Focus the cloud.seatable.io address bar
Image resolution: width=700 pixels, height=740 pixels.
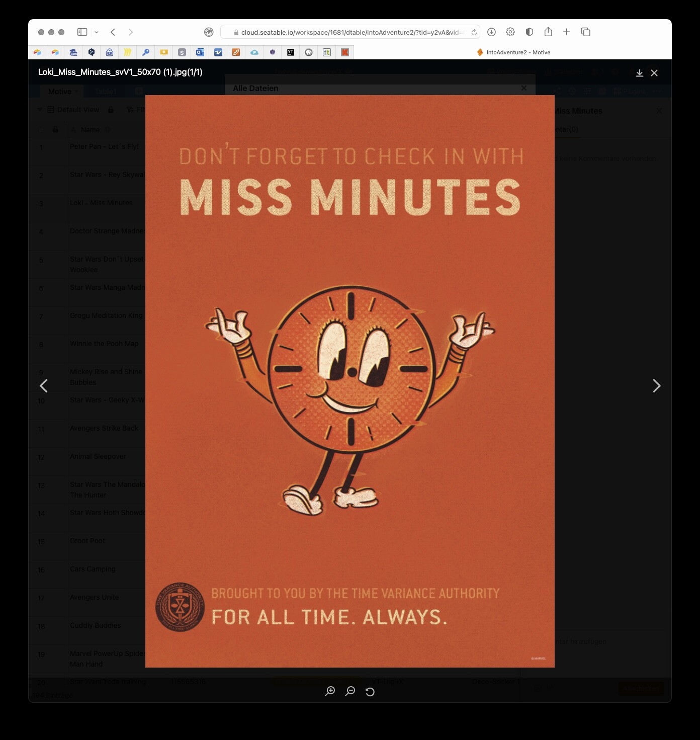coord(350,32)
